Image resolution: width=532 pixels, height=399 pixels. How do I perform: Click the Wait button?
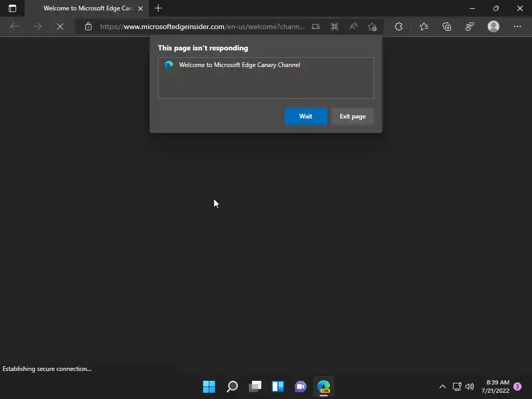click(305, 116)
